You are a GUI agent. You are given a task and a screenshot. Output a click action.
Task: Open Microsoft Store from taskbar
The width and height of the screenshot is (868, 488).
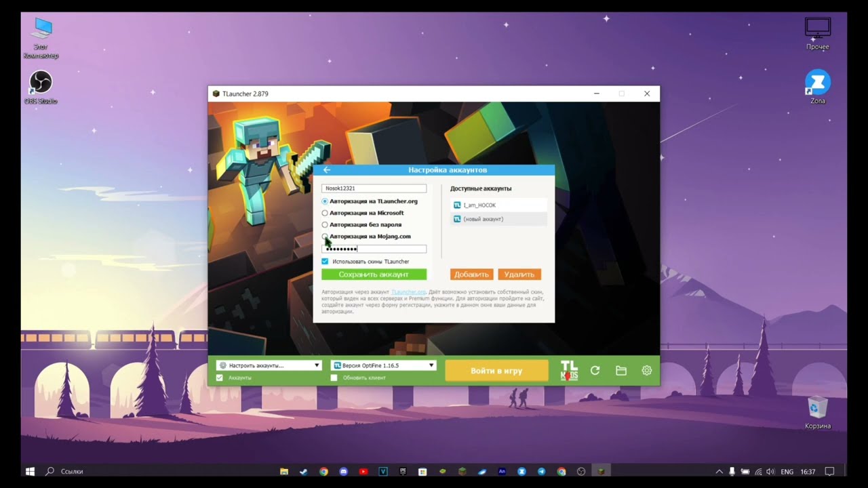(422, 472)
